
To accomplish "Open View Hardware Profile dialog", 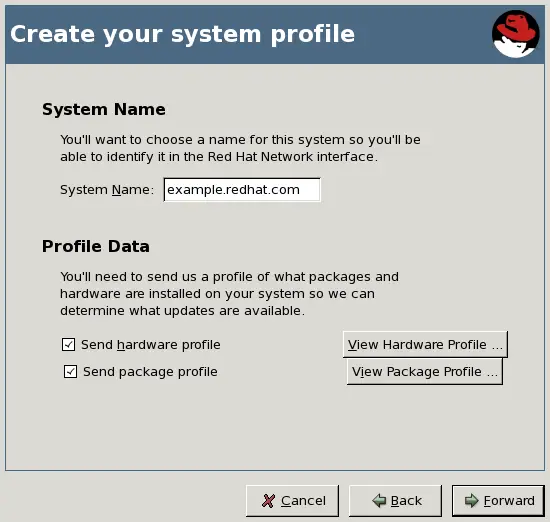I will point(425,344).
